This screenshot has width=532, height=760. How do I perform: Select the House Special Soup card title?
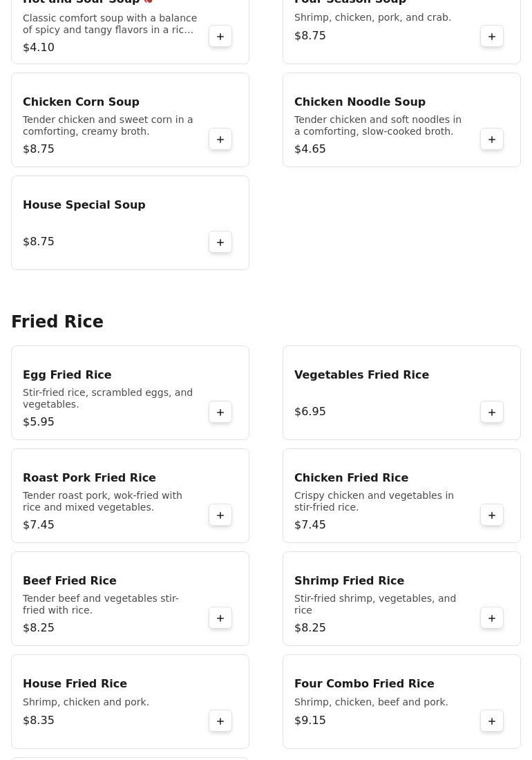click(x=84, y=205)
